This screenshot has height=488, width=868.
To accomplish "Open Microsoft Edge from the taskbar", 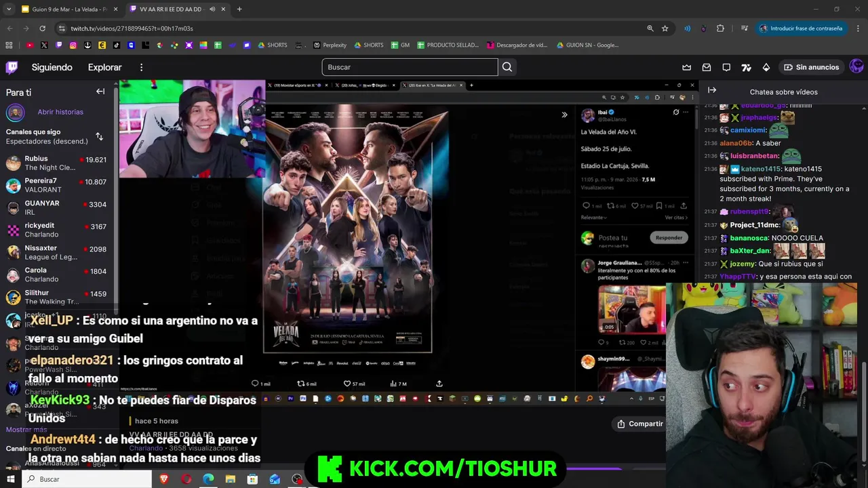I will (x=208, y=479).
